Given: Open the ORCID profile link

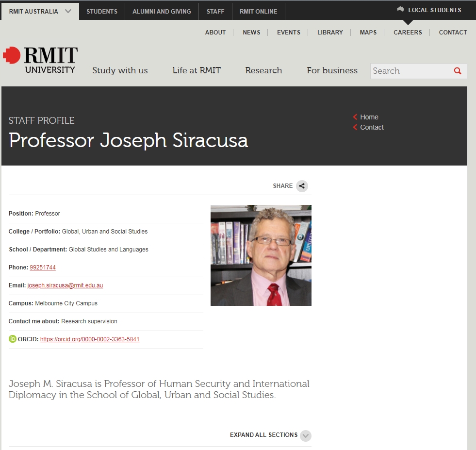Looking at the screenshot, I should (x=90, y=339).
